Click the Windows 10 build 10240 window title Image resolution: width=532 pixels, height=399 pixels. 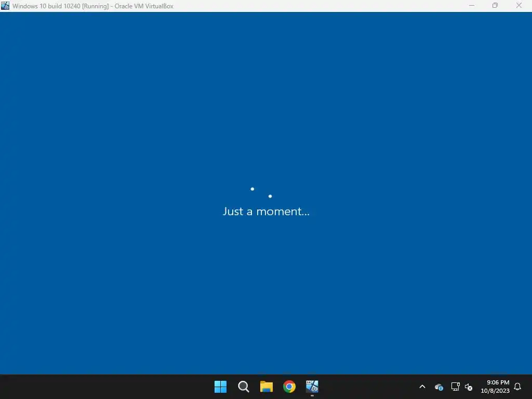pos(93,6)
